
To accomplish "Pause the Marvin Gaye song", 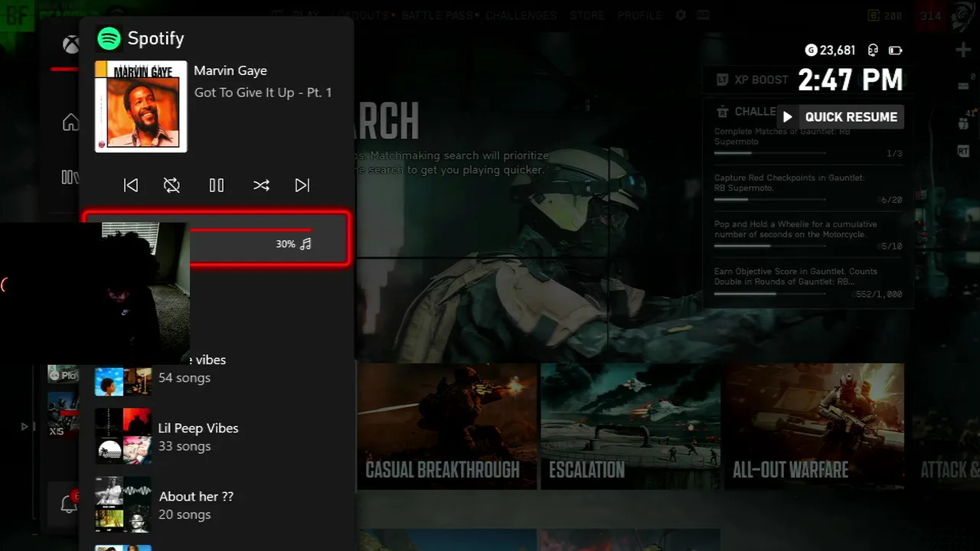I will [217, 185].
